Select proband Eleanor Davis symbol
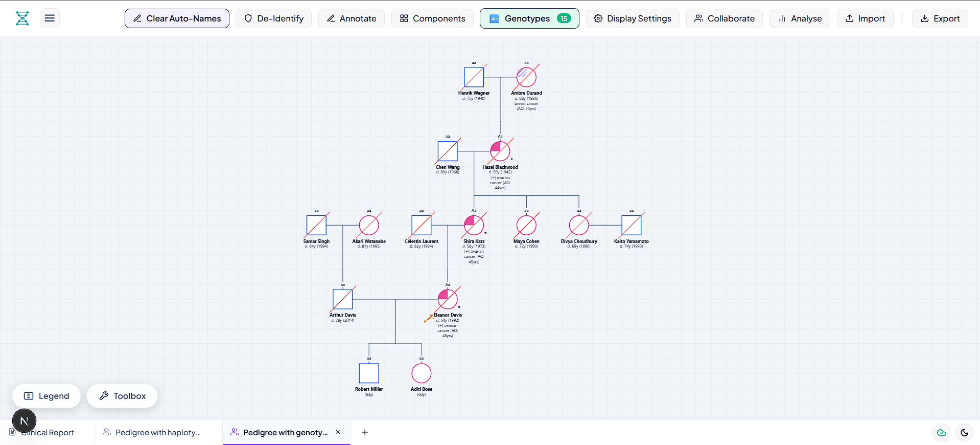Viewport: 980px width, 445px height. [x=448, y=299]
